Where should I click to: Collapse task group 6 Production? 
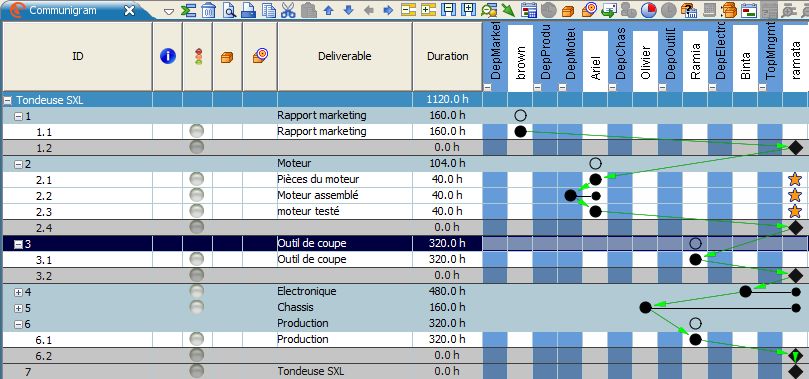click(x=19, y=324)
